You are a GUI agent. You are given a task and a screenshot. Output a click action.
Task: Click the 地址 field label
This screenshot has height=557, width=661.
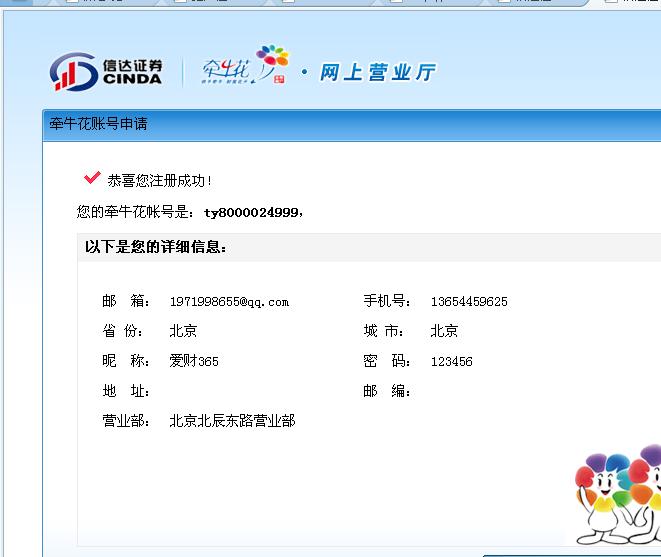click(x=126, y=391)
